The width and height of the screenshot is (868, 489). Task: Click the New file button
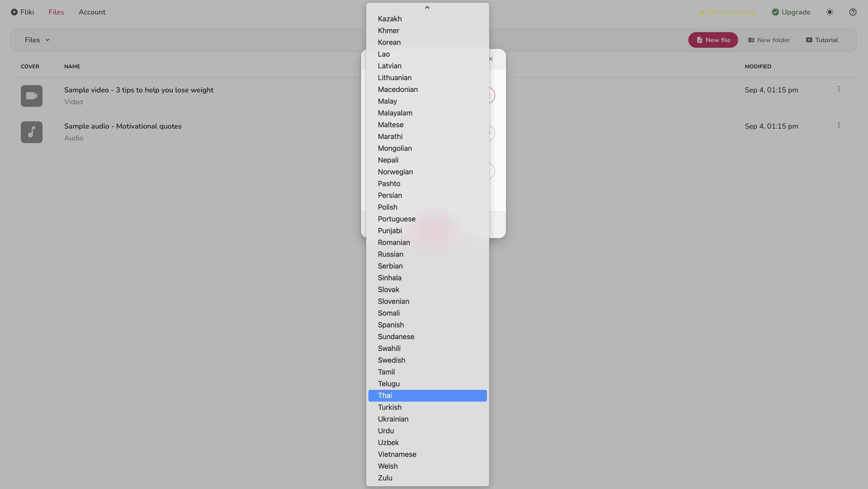point(713,40)
